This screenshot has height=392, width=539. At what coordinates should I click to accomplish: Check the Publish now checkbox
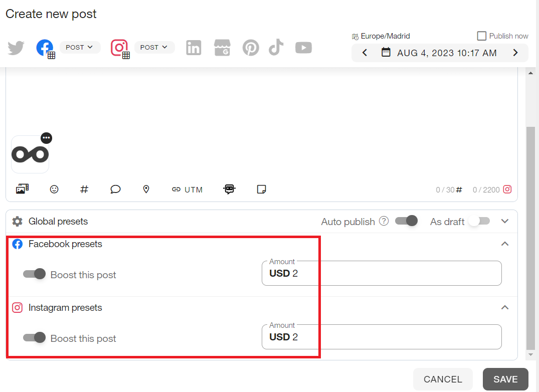pos(482,36)
